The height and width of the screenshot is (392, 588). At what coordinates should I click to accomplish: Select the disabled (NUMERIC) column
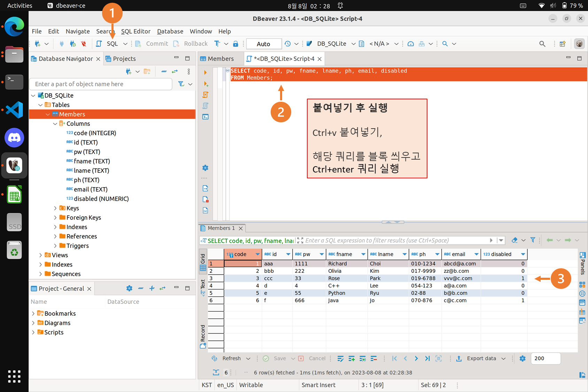click(98, 199)
